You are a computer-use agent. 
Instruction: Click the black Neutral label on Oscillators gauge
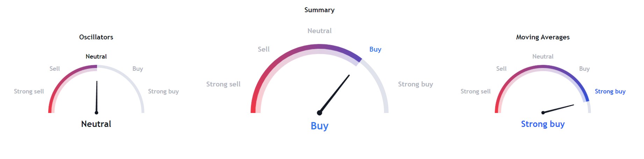96,56
